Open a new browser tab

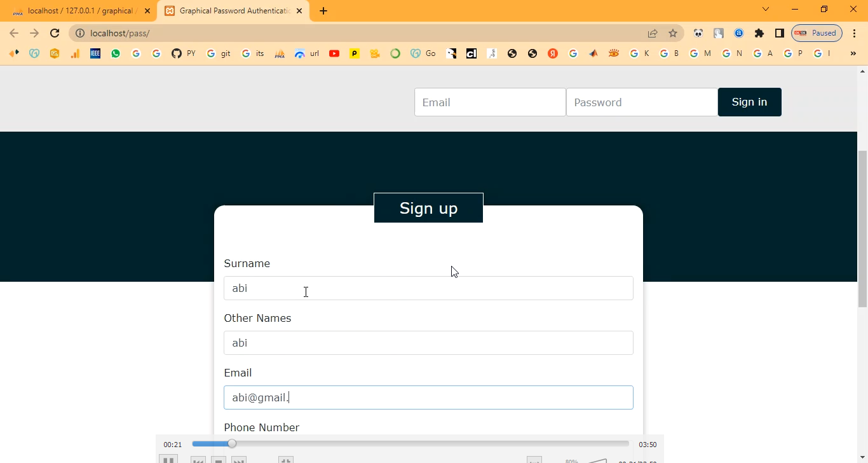(x=323, y=11)
